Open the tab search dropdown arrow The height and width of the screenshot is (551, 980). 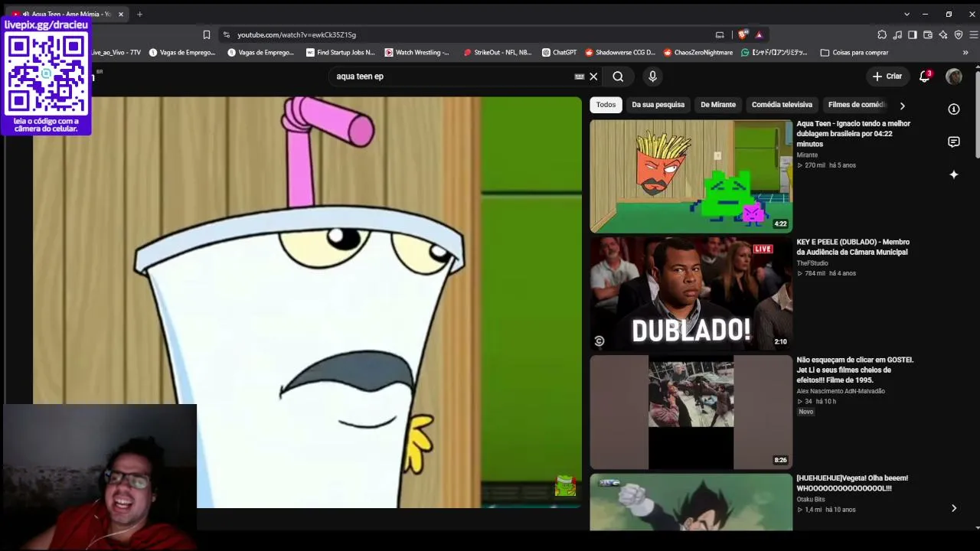click(x=906, y=14)
